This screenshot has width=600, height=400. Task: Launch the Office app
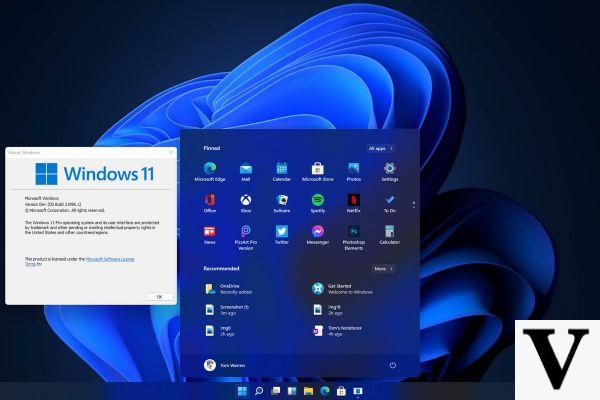[210, 203]
